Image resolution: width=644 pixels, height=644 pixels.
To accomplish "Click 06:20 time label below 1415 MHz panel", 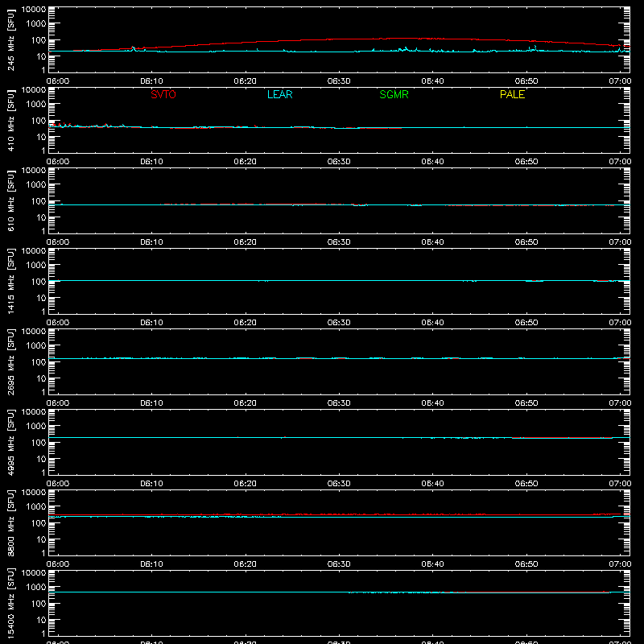I will (246, 323).
